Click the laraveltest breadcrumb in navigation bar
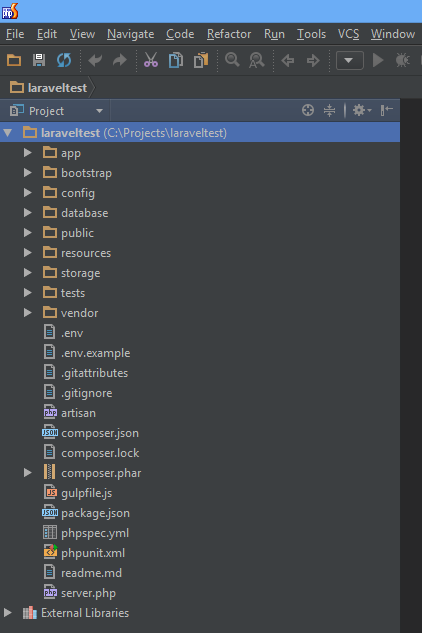The image size is (422, 633). pyautogui.click(x=49, y=88)
